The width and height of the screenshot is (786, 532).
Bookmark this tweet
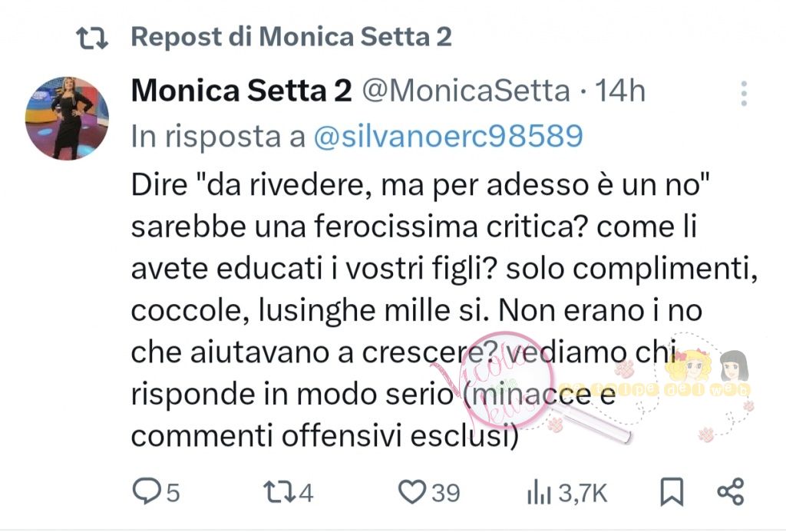click(672, 492)
